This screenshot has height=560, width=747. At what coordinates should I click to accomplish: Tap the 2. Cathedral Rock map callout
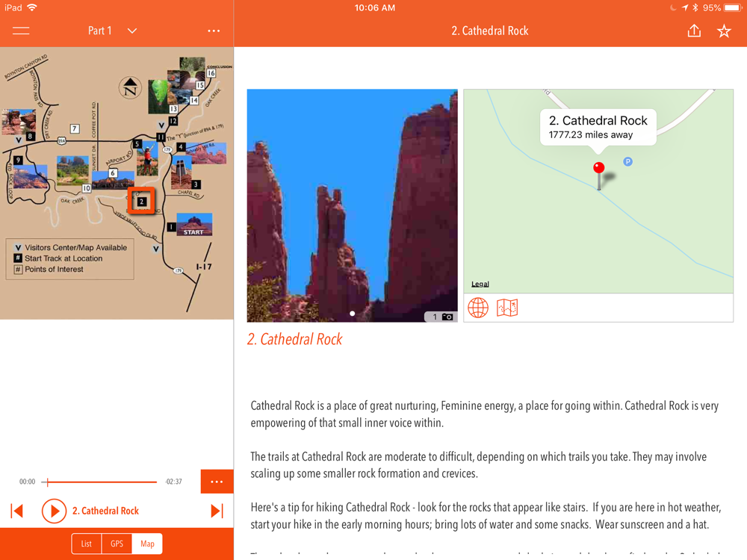coord(598,127)
